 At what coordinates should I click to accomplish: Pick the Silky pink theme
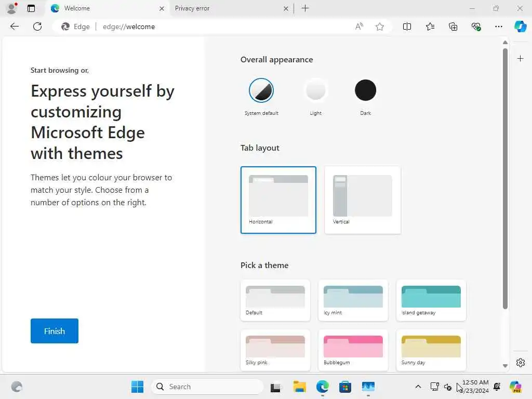point(275,350)
